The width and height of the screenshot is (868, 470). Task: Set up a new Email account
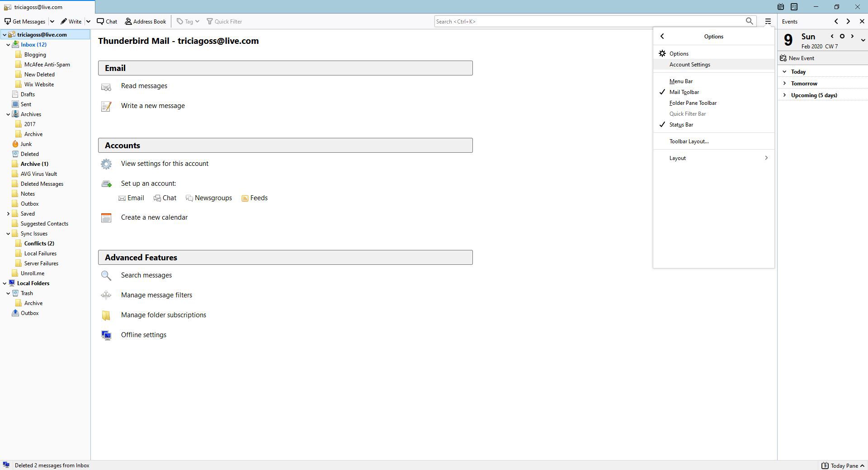[131, 198]
